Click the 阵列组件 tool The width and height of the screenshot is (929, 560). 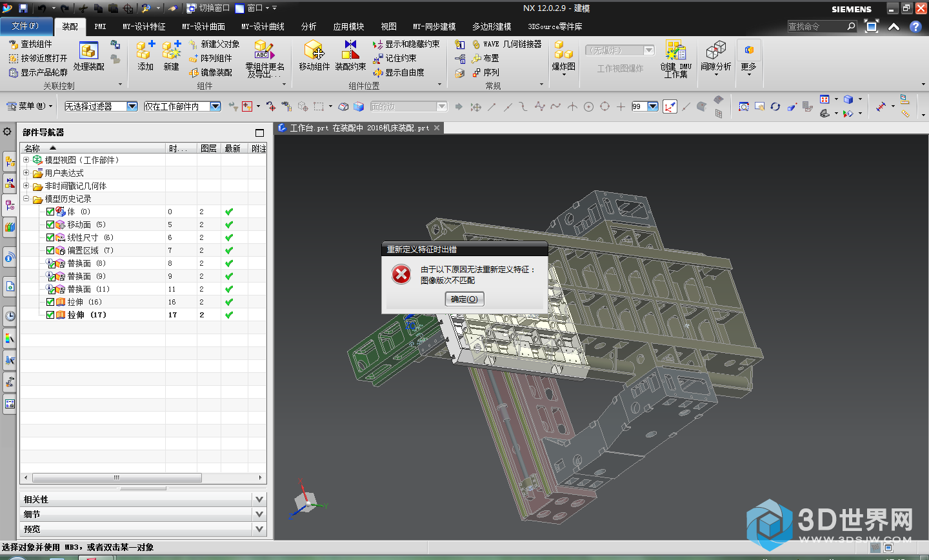[x=210, y=58]
